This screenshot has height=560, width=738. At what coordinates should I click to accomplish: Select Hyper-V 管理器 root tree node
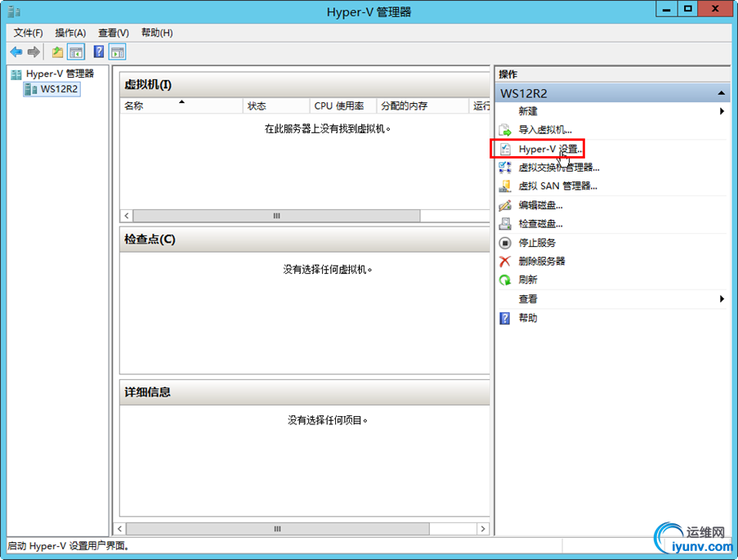coord(60,74)
